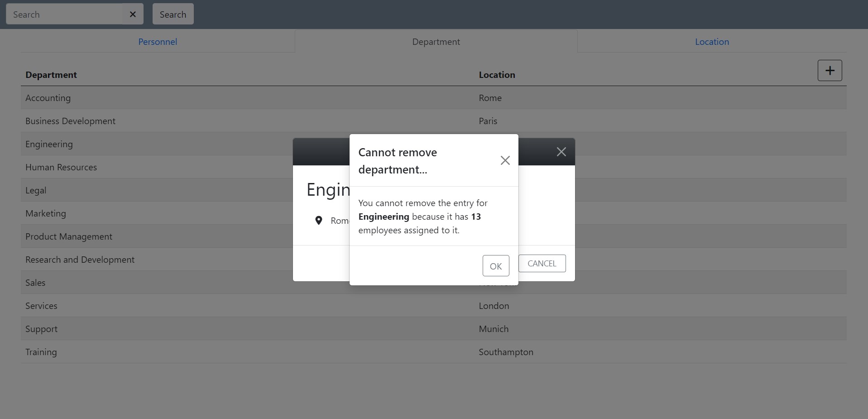Image resolution: width=868 pixels, height=419 pixels.
Task: Select the Accounting department row
Action: point(48,98)
